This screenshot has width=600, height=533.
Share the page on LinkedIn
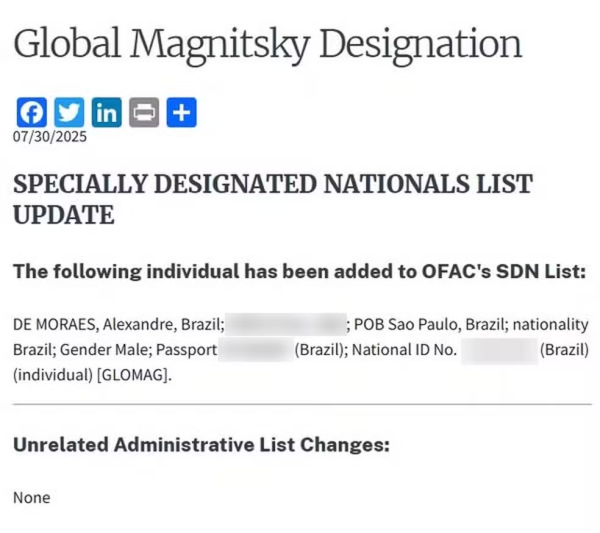coord(106,113)
